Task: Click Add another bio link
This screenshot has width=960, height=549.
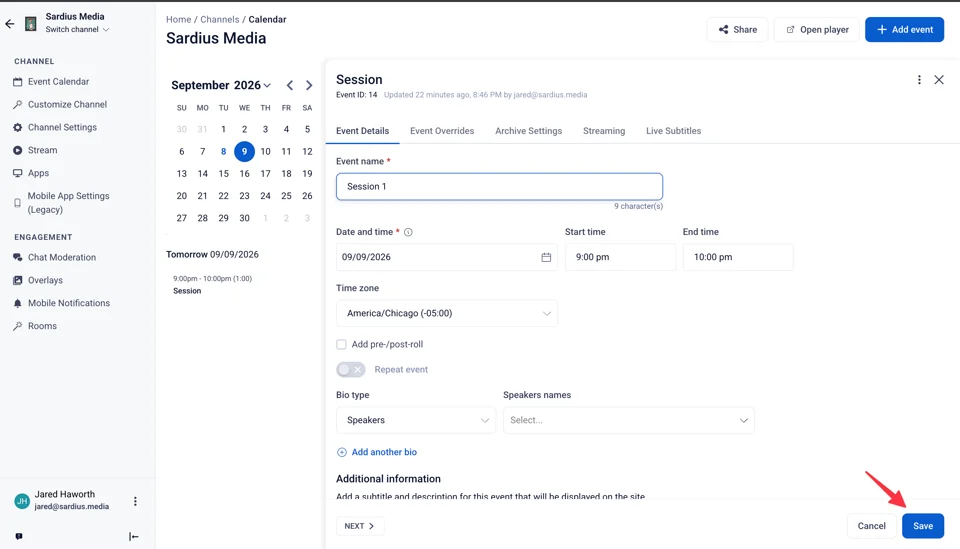Action: click(377, 452)
